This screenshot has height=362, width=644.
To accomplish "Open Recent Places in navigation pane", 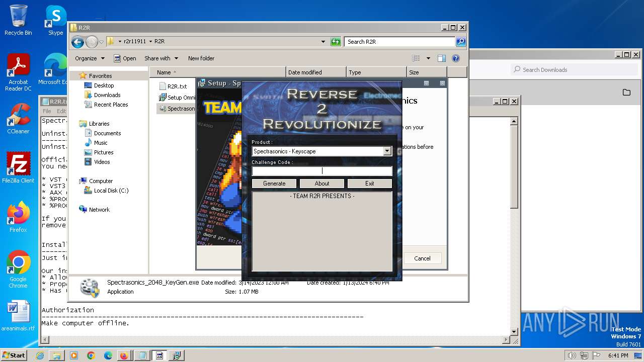I will click(x=111, y=105).
